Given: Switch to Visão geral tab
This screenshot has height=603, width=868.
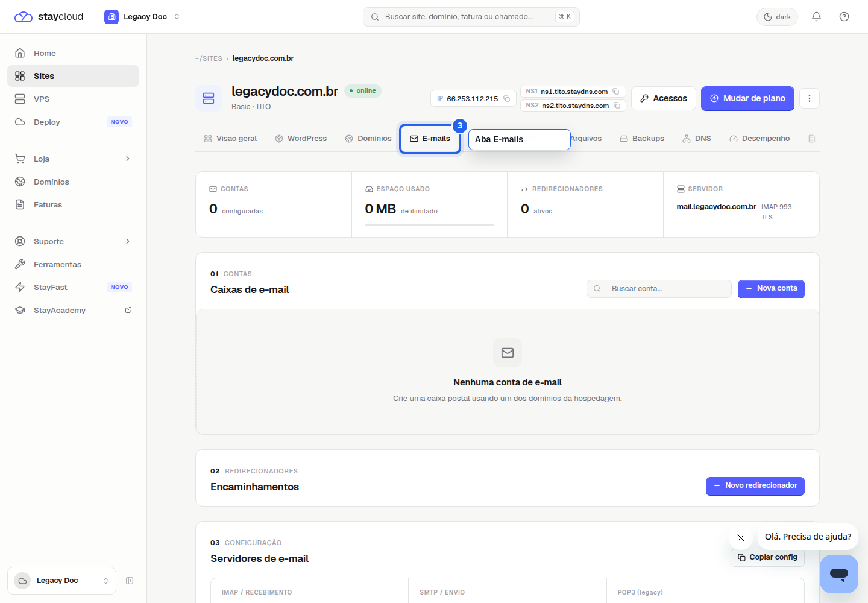Looking at the screenshot, I should pyautogui.click(x=230, y=139).
